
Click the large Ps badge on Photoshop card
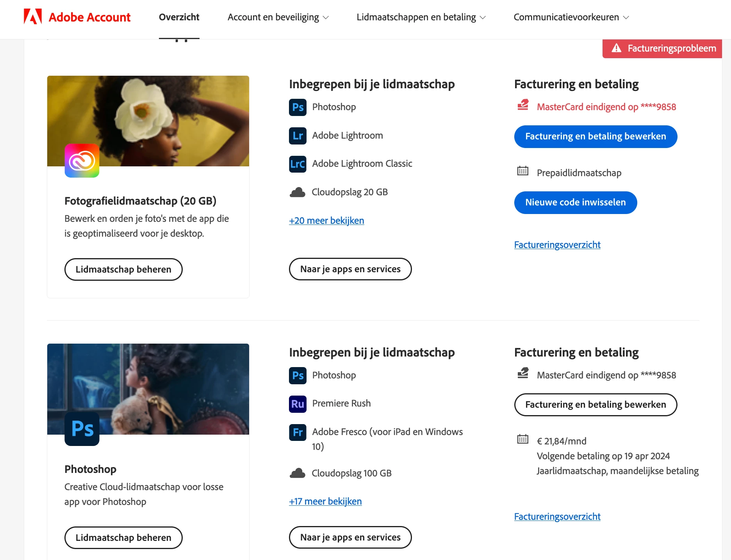(x=82, y=429)
